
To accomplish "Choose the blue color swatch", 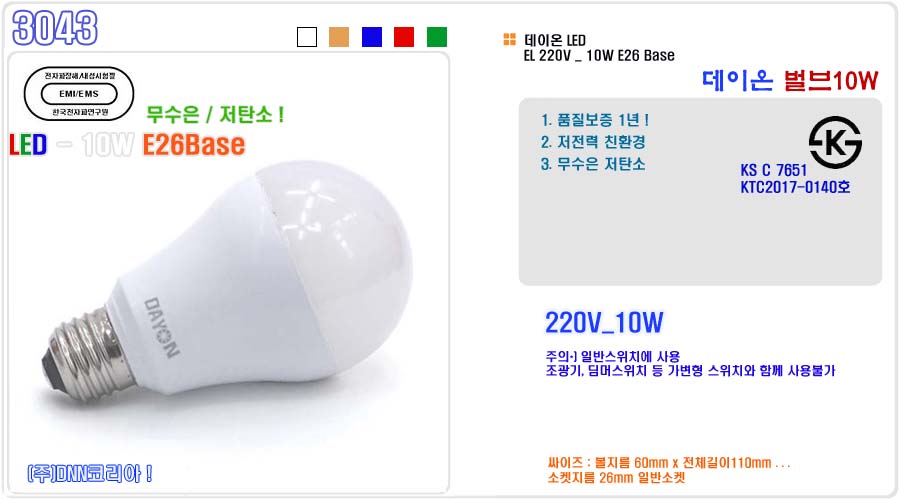I will pyautogui.click(x=372, y=37).
